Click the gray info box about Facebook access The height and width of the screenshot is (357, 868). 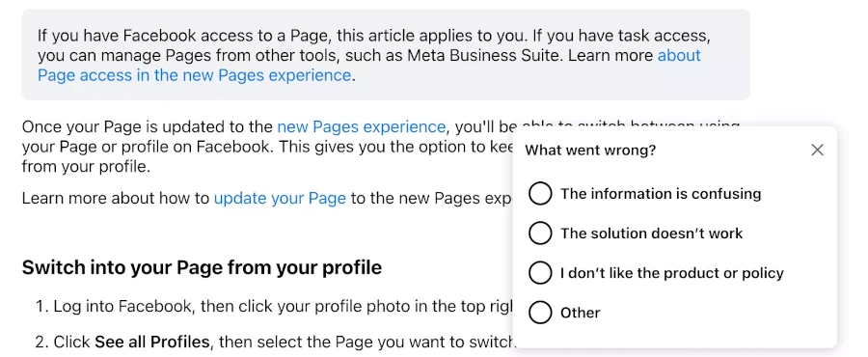tap(386, 55)
